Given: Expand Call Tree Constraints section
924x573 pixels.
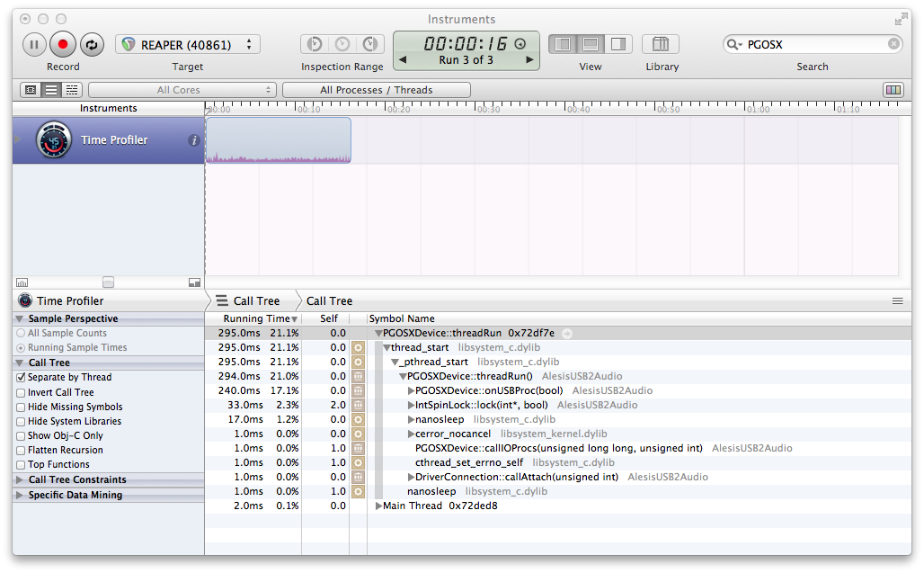Looking at the screenshot, I should coord(21,480).
